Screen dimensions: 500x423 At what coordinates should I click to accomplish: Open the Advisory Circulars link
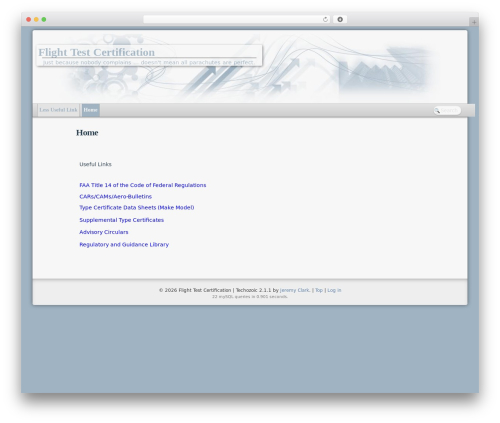point(104,232)
